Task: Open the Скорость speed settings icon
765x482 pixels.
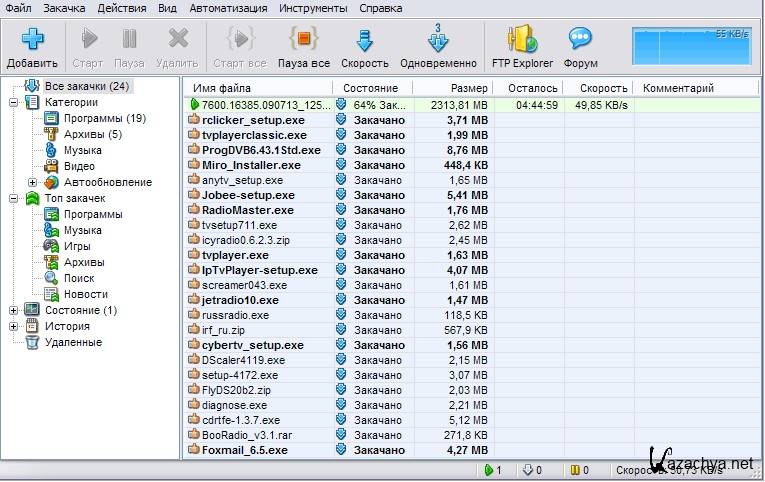Action: tap(365, 40)
